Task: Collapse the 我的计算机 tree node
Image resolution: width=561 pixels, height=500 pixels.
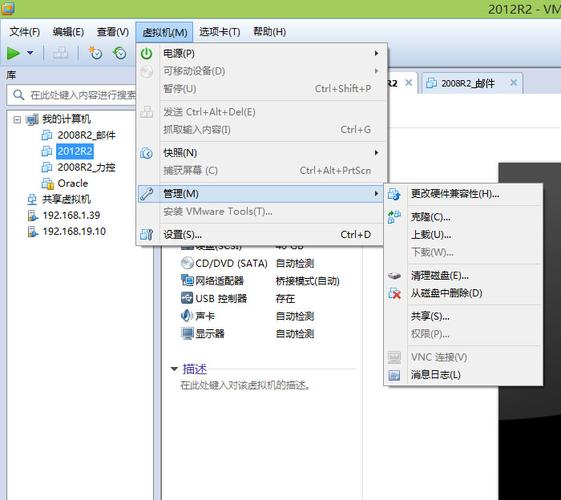Action: (x=17, y=119)
